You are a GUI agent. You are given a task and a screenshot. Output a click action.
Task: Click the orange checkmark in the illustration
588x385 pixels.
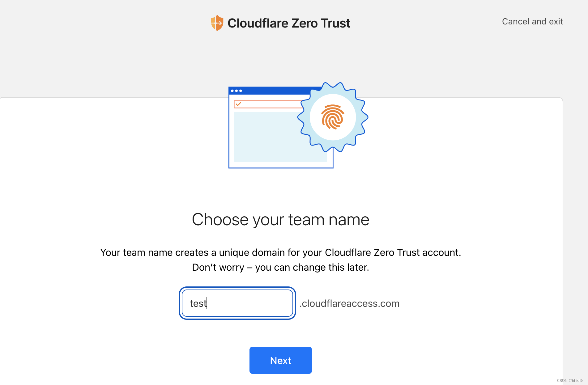(x=238, y=104)
